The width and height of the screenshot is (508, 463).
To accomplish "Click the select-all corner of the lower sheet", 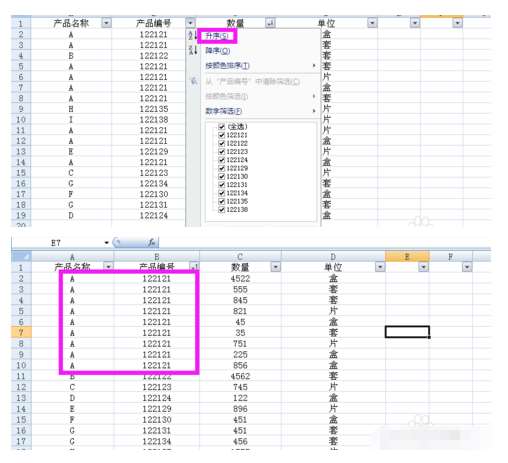I will click(22, 256).
